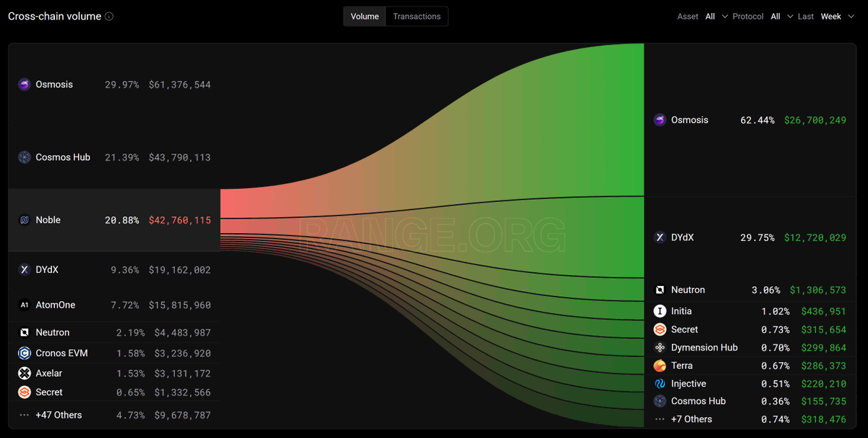Select the Cosmos Hub source row label
This screenshot has width=868, height=438.
coord(63,157)
